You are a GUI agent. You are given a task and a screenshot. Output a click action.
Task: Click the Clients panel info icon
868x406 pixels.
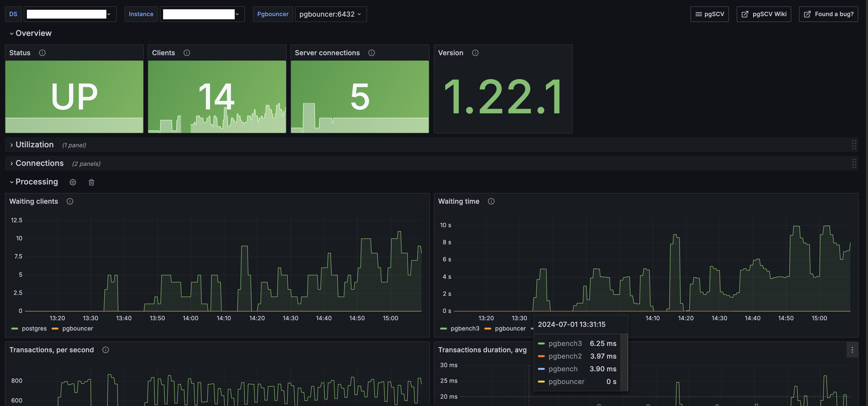(187, 53)
